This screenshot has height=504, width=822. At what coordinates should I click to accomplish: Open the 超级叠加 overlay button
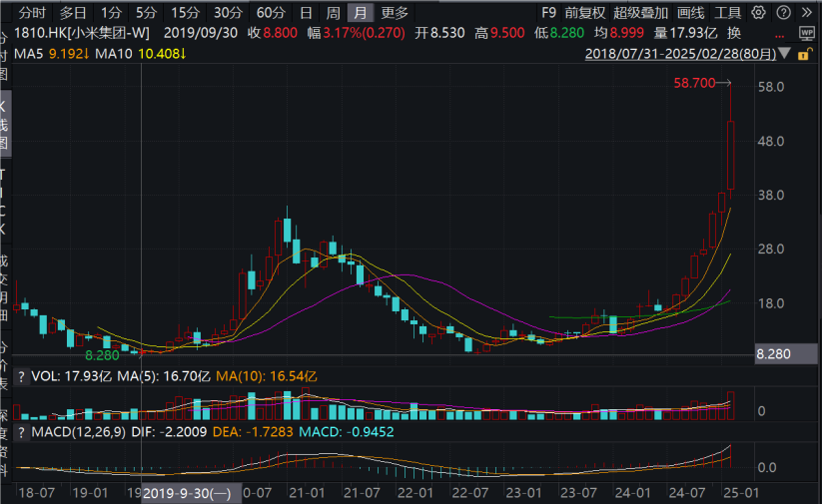click(x=640, y=12)
